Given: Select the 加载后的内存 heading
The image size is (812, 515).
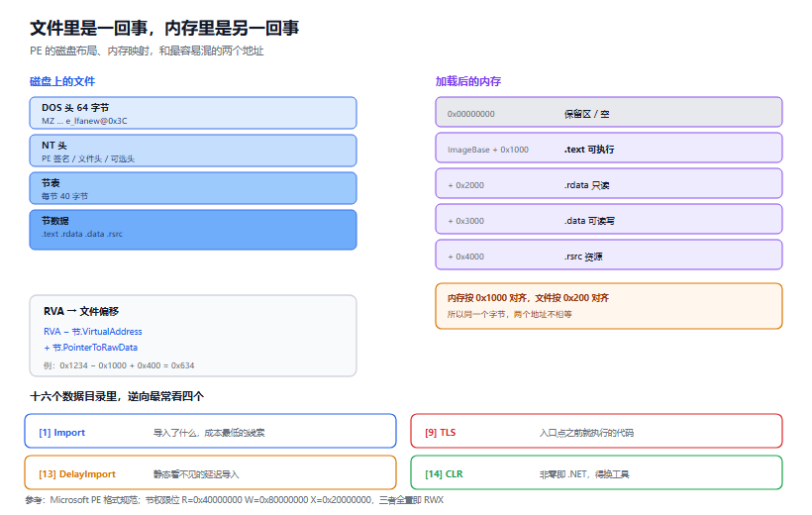Looking at the screenshot, I should (x=468, y=81).
